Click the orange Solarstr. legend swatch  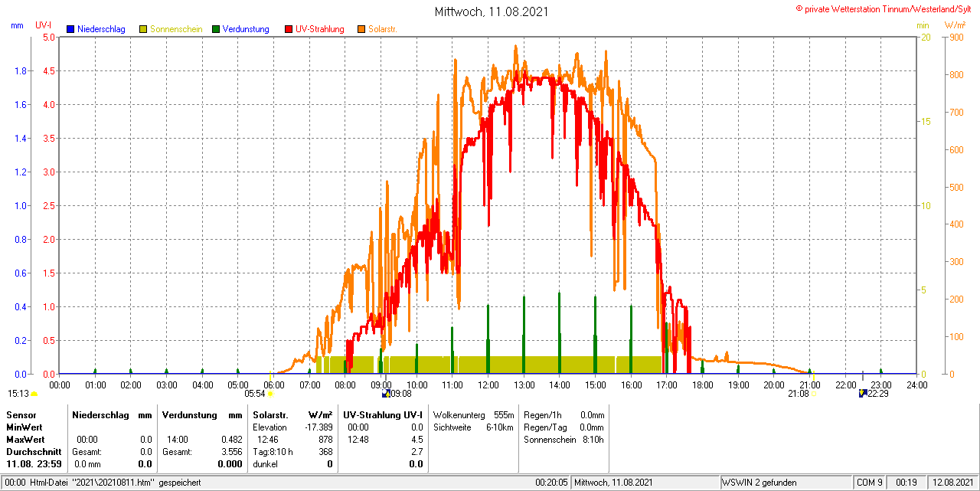(x=361, y=29)
